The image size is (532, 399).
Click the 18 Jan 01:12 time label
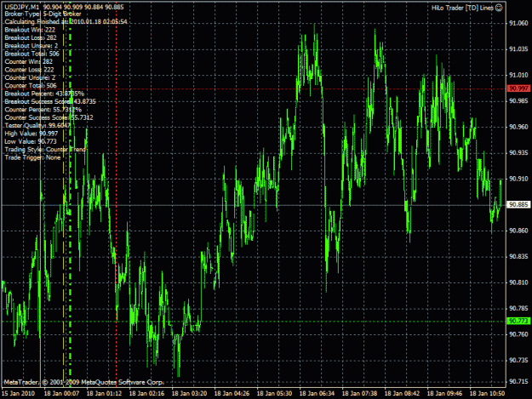point(104,393)
